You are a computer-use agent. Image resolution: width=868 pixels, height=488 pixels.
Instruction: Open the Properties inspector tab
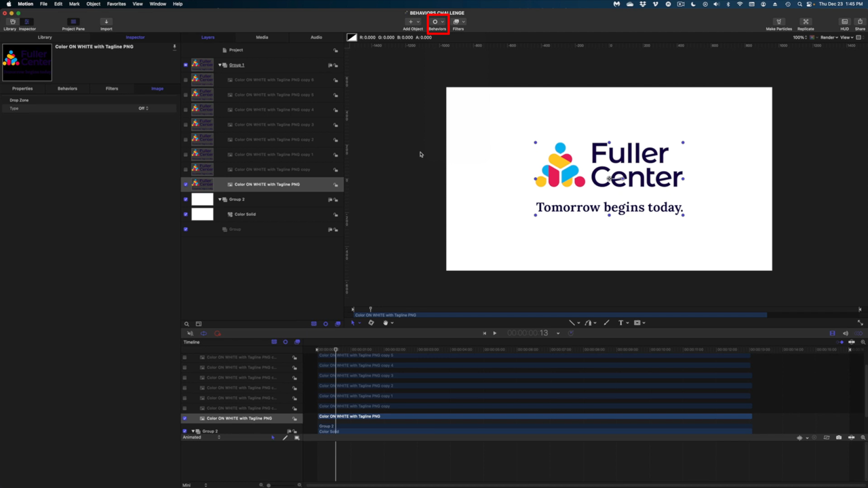pyautogui.click(x=22, y=88)
